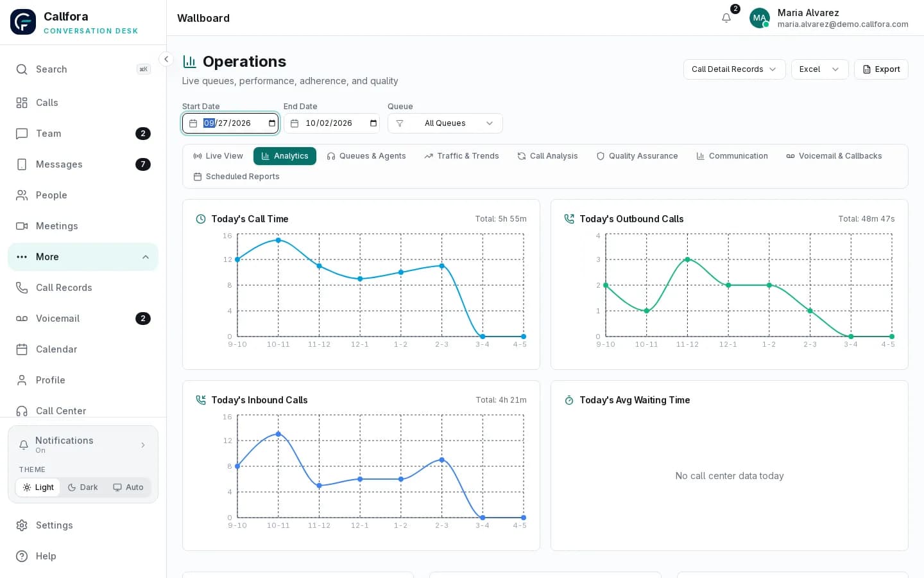
Task: Open the Start Date calendar picker icon
Action: (x=272, y=123)
